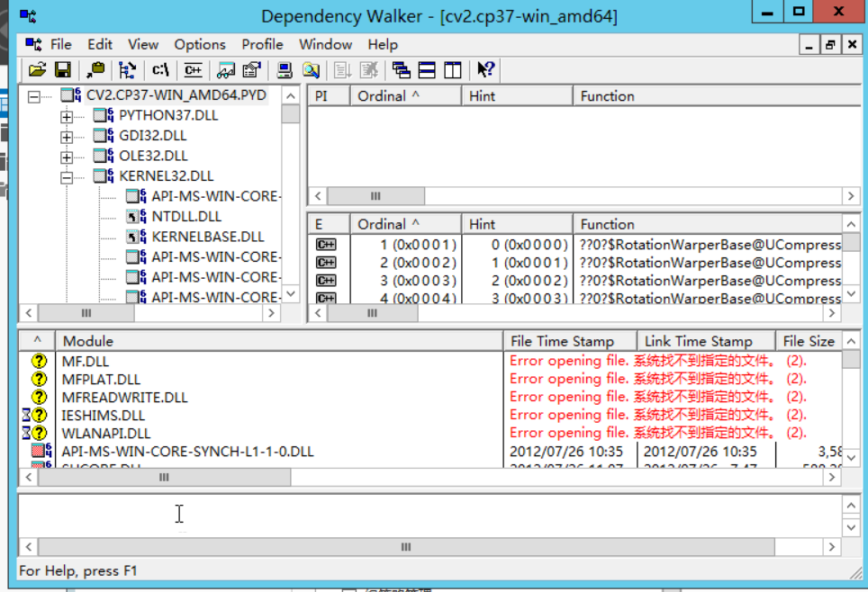Click the Cascade windows icon
Viewport: 868px width, 592px height.
(401, 69)
